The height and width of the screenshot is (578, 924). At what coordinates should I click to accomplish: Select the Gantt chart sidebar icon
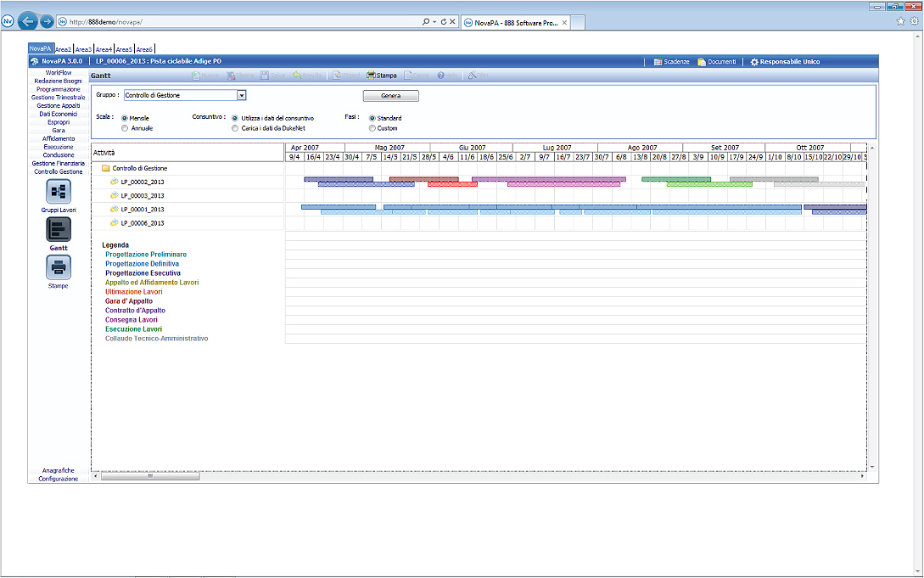pos(59,229)
